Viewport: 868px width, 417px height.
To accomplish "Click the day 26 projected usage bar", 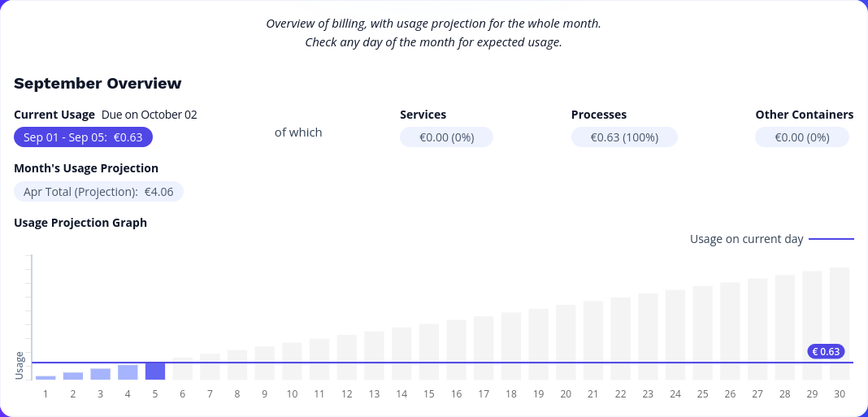I will pos(730,331).
